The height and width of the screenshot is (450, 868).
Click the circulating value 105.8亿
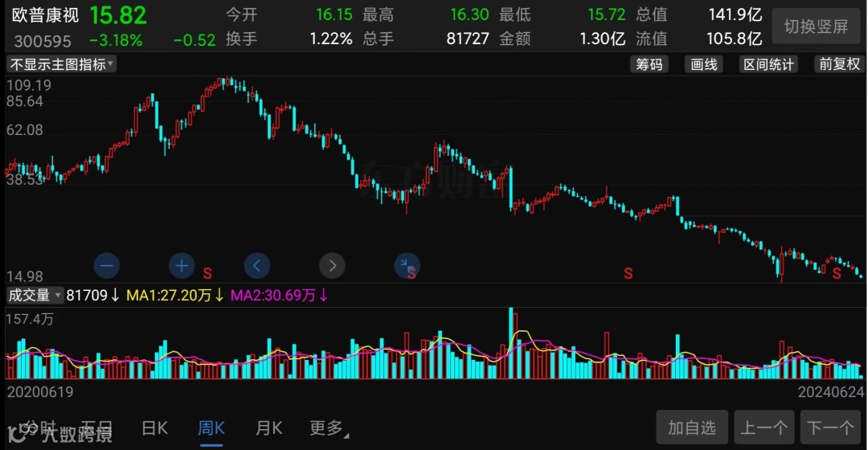pos(735,39)
